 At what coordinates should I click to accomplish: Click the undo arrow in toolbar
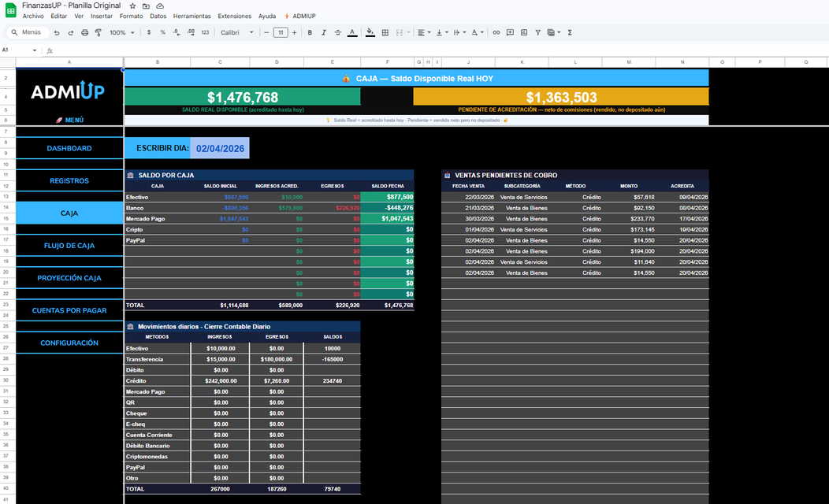point(57,32)
